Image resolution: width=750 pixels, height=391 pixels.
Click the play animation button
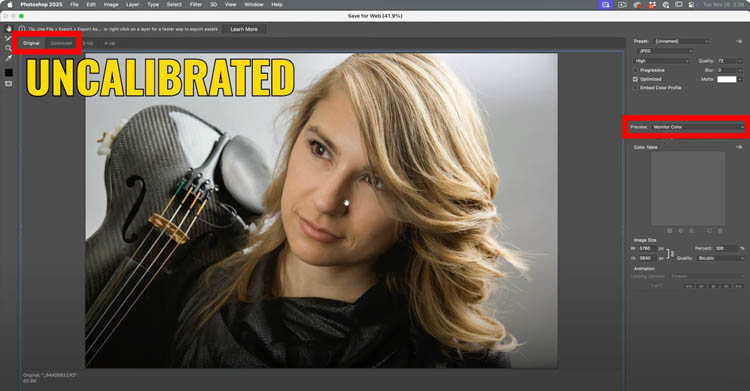click(714, 286)
